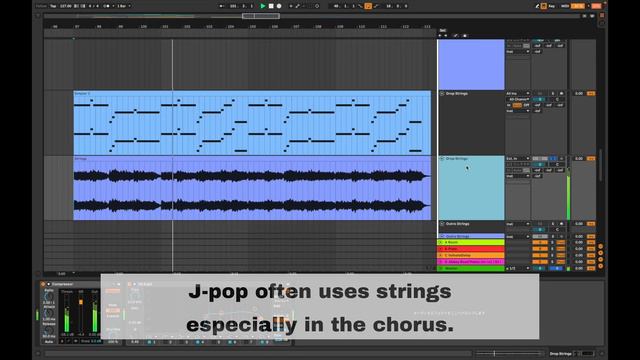640x360 pixels.
Task: Click the 4 / 4 time signature field
Action: pyautogui.click(x=93, y=6)
